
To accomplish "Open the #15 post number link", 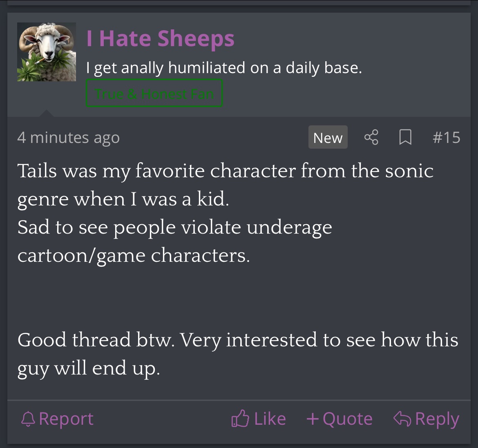I will 446,138.
